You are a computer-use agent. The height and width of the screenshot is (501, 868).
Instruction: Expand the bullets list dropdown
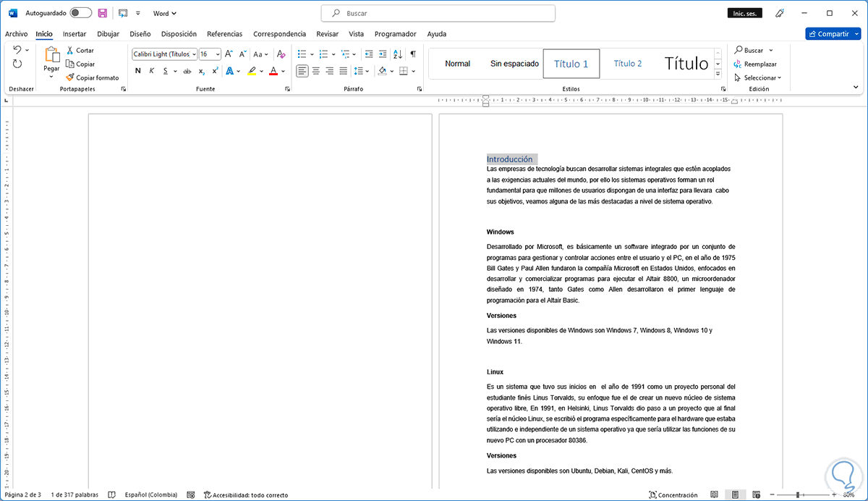[x=312, y=54]
